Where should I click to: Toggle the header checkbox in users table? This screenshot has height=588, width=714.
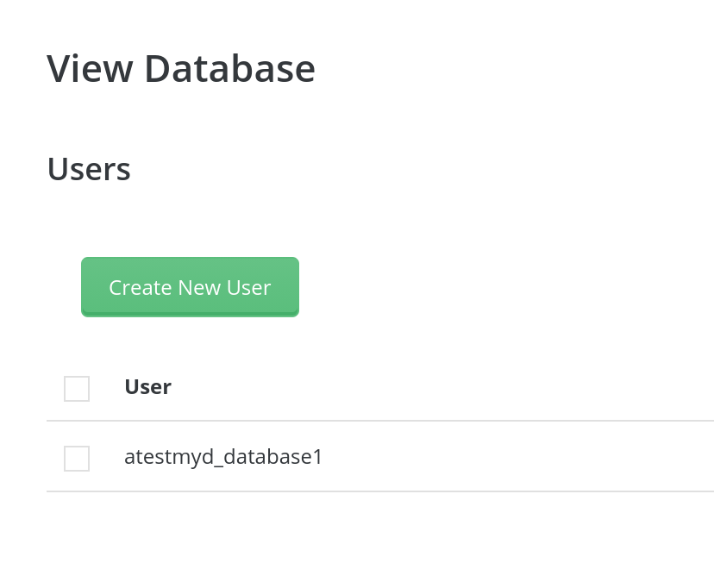click(77, 389)
